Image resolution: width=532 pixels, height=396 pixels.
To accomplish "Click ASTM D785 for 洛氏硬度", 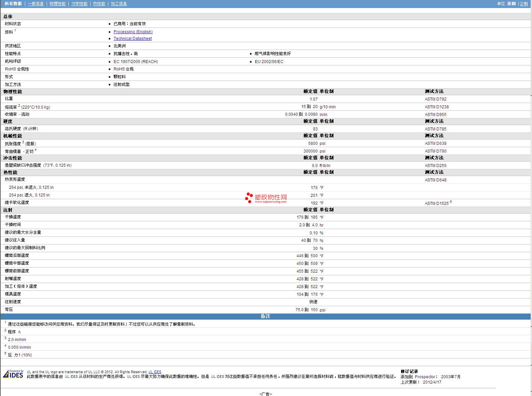I will coord(435,129).
